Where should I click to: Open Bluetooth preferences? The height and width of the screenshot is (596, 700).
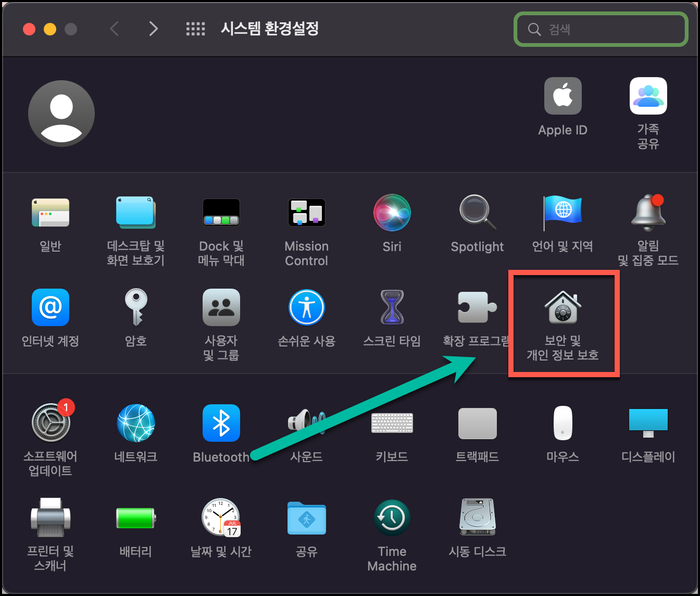pos(221,432)
